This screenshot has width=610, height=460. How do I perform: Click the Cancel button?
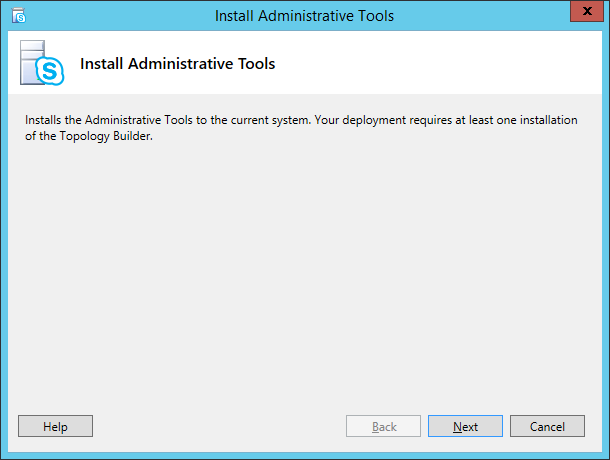coord(547,426)
